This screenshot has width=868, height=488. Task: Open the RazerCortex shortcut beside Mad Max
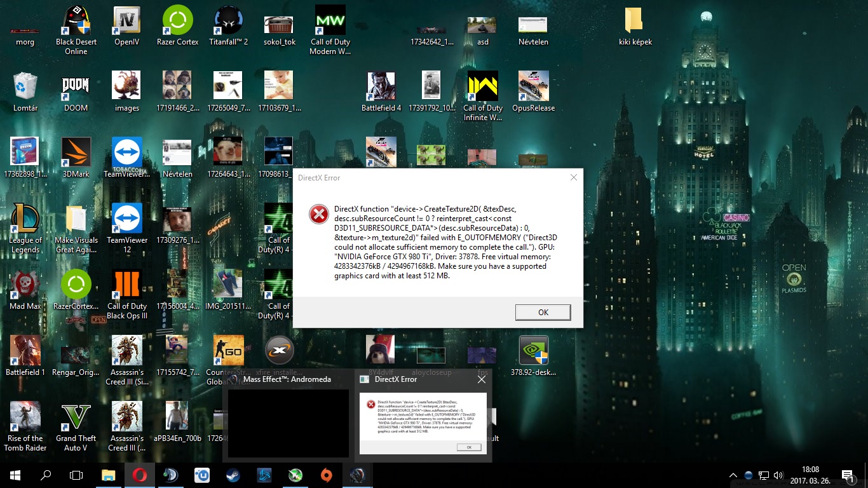pyautogui.click(x=76, y=291)
